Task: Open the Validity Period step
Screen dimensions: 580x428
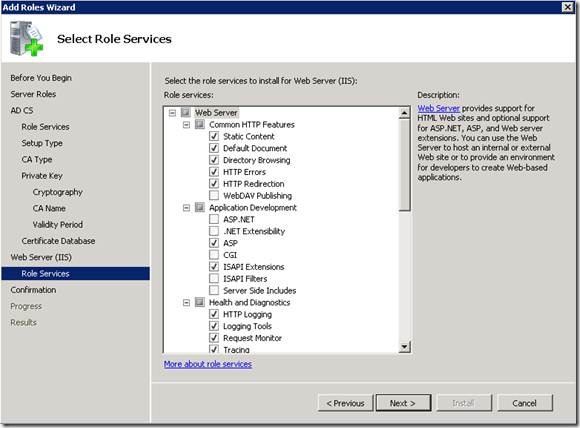Action: [58, 225]
